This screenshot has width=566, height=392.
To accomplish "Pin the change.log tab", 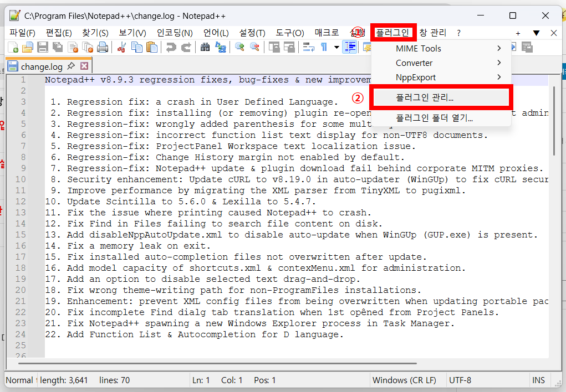I will [x=71, y=66].
